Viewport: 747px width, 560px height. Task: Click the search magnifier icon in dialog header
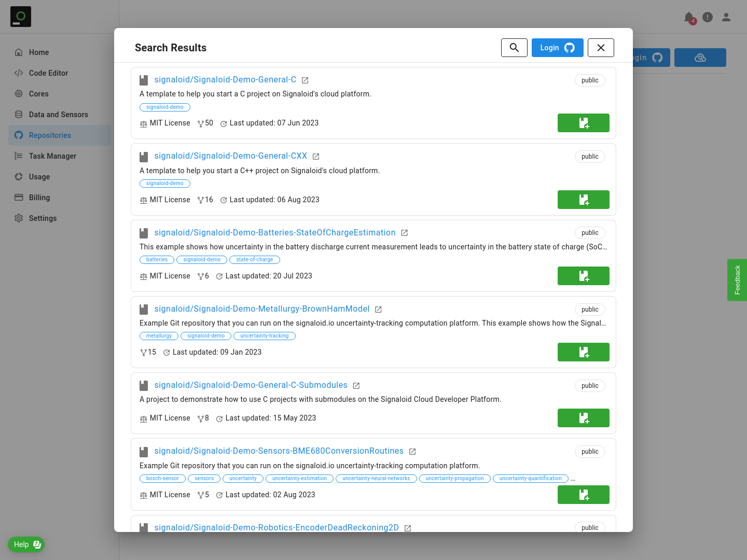[x=514, y=48]
